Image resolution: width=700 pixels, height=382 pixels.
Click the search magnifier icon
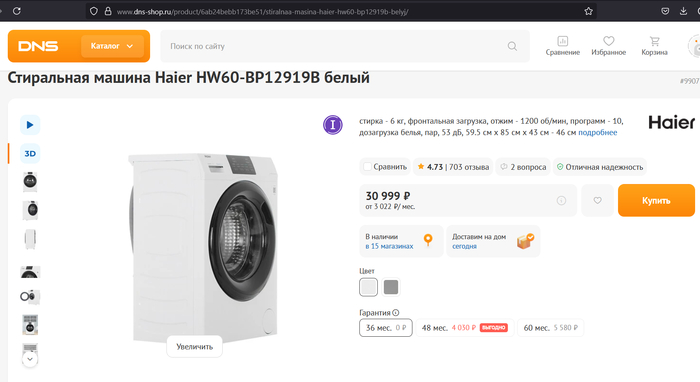512,46
